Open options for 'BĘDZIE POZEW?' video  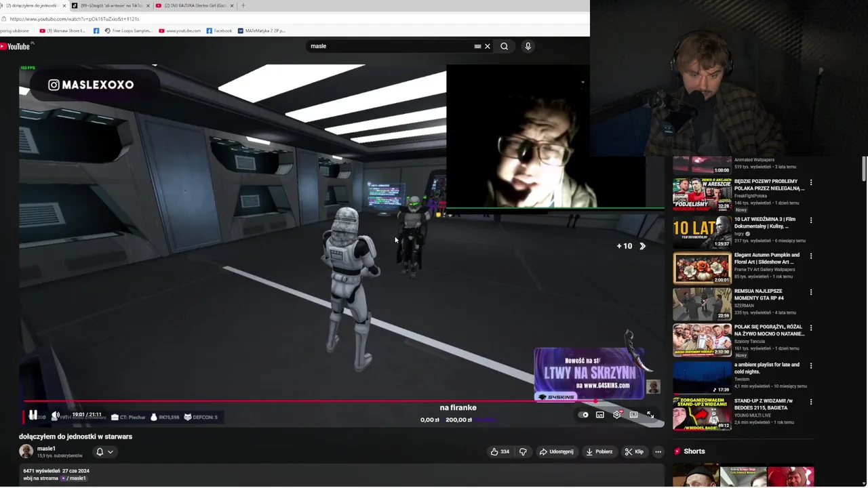pyautogui.click(x=810, y=183)
